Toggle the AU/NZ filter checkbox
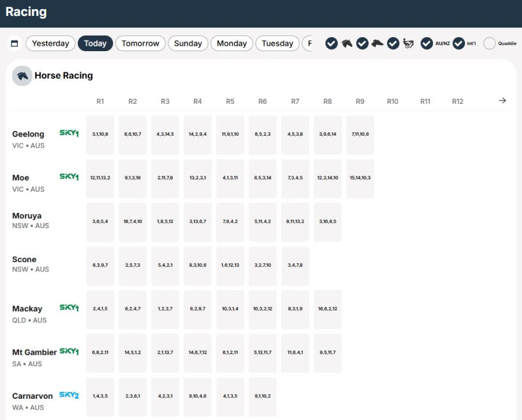This screenshot has width=522, height=420. (x=427, y=43)
